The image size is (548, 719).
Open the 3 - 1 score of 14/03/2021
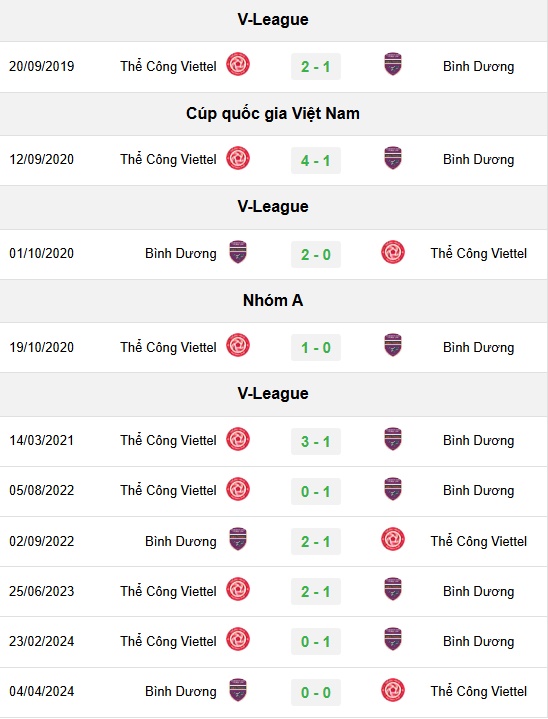(x=316, y=442)
